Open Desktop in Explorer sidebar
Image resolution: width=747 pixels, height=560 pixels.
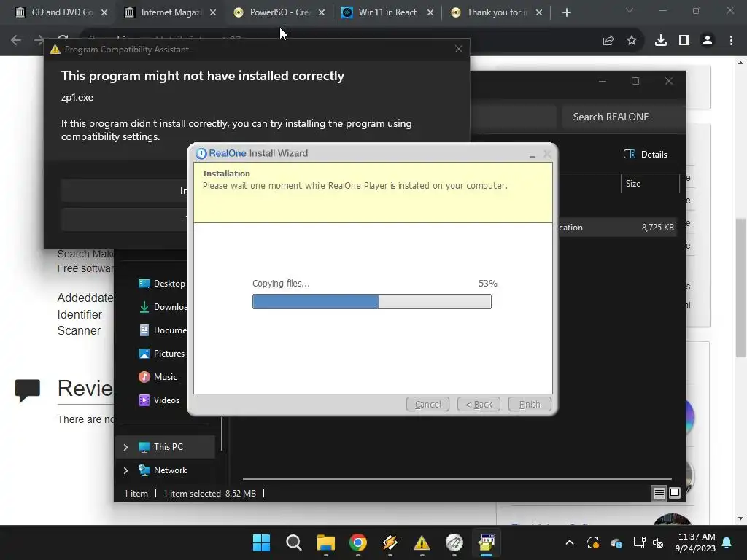click(162, 284)
